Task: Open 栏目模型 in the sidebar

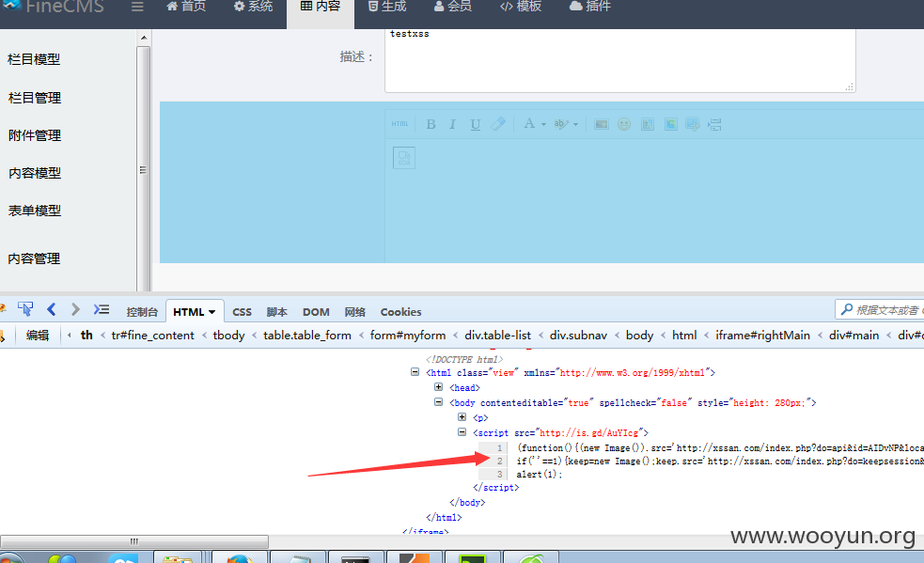Action: pos(34,59)
